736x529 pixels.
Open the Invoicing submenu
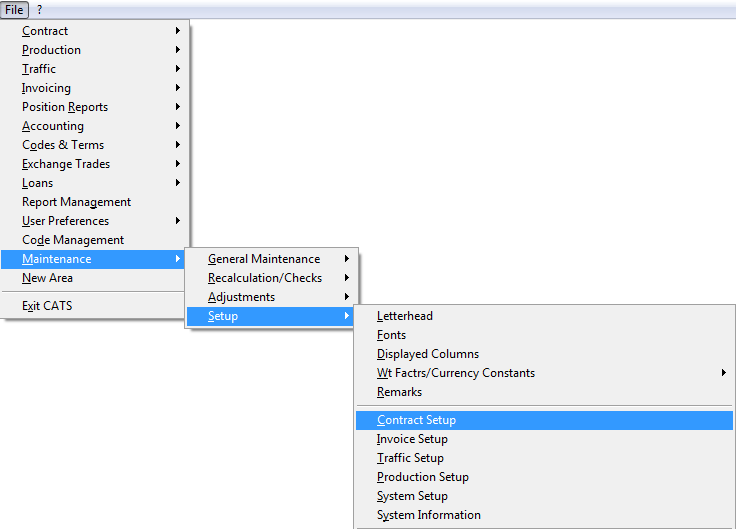94,88
